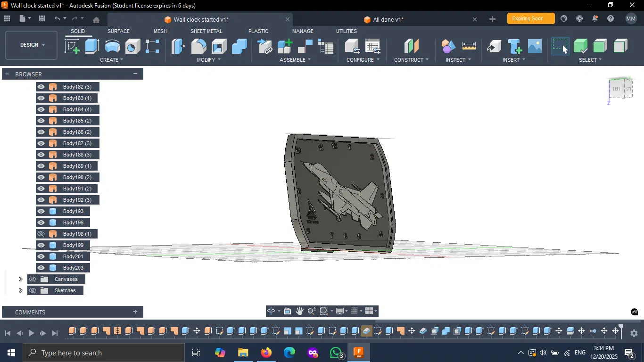The height and width of the screenshot is (362, 644).
Task: Open the Inspect dropdown menu
Action: [458, 60]
